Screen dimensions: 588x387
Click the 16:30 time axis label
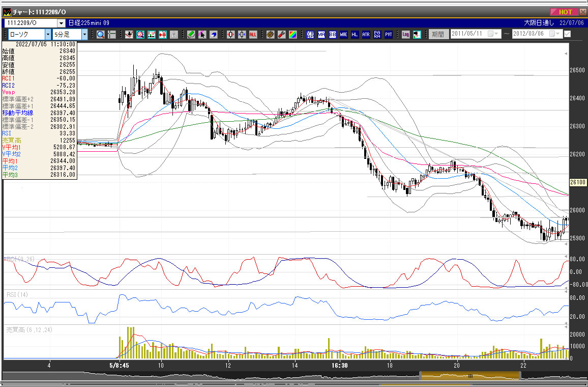[x=339, y=365]
